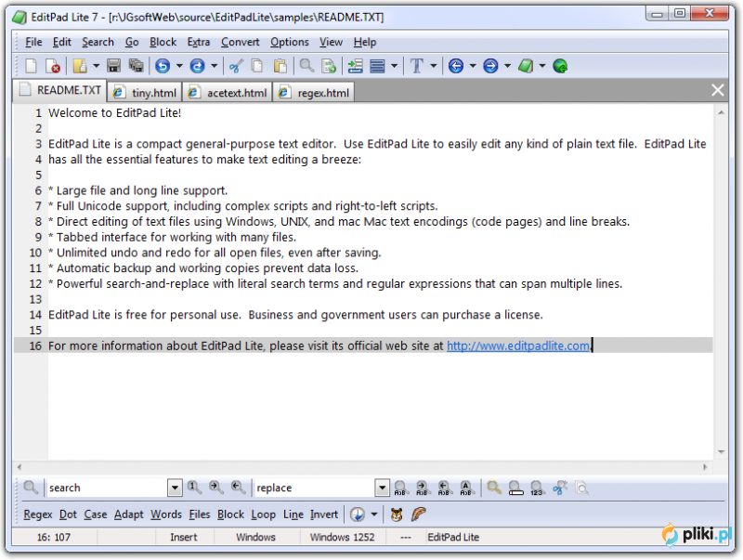Toggle the Dot search option
Screen dimensions: 743x560
tap(68, 514)
